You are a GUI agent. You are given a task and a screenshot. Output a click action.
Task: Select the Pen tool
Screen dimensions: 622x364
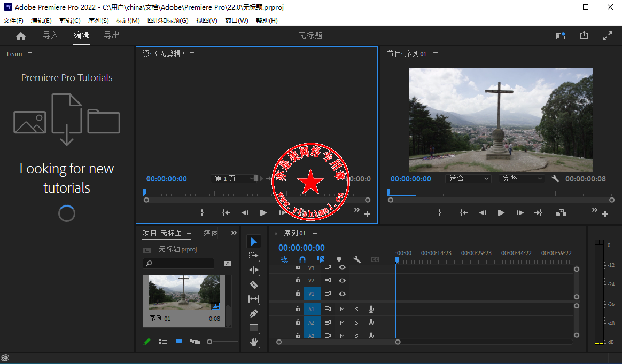coord(254,314)
